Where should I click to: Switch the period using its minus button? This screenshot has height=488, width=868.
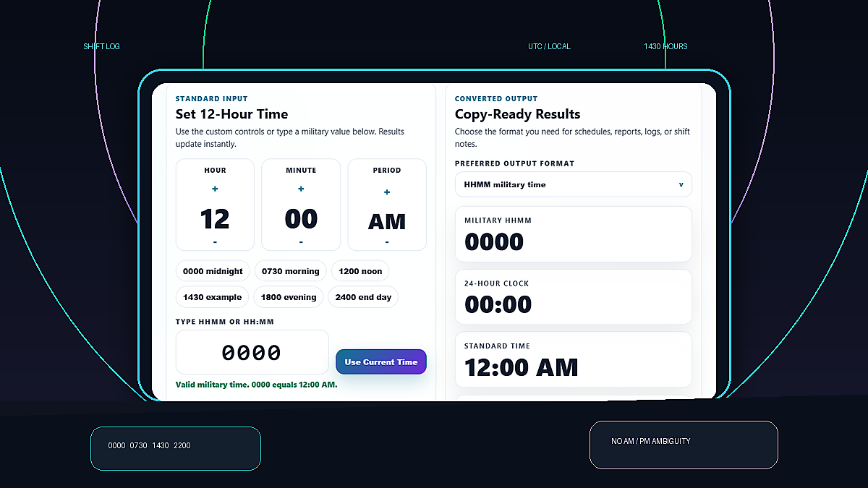point(387,241)
